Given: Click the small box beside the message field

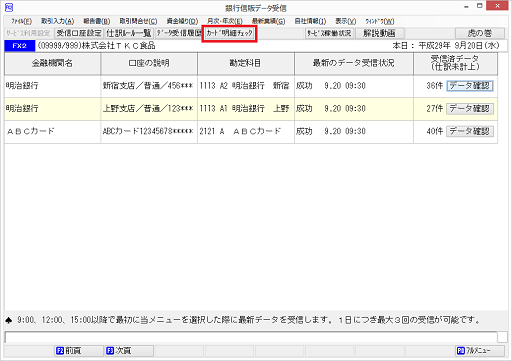Looking at the screenshot, I should (503, 337).
